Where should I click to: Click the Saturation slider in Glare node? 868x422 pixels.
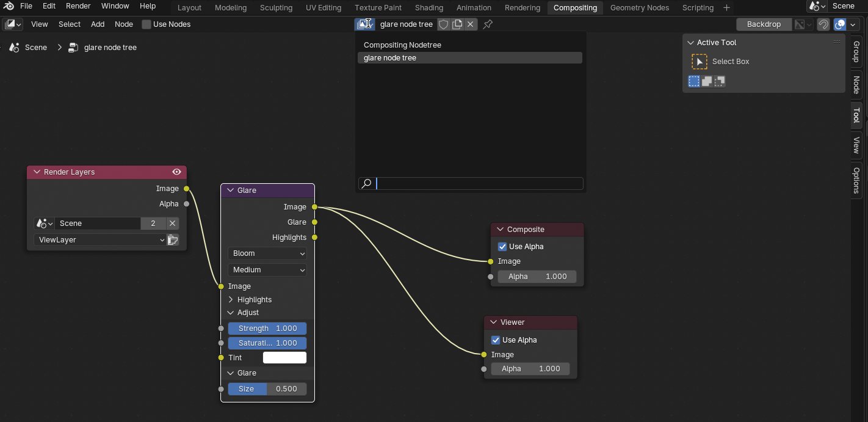267,343
